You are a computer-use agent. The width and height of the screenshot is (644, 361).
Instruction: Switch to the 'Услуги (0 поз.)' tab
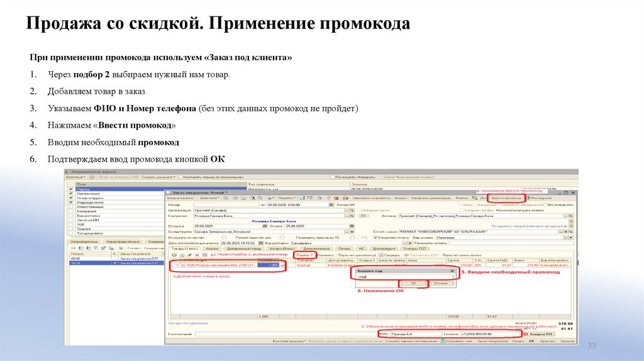tap(282, 248)
